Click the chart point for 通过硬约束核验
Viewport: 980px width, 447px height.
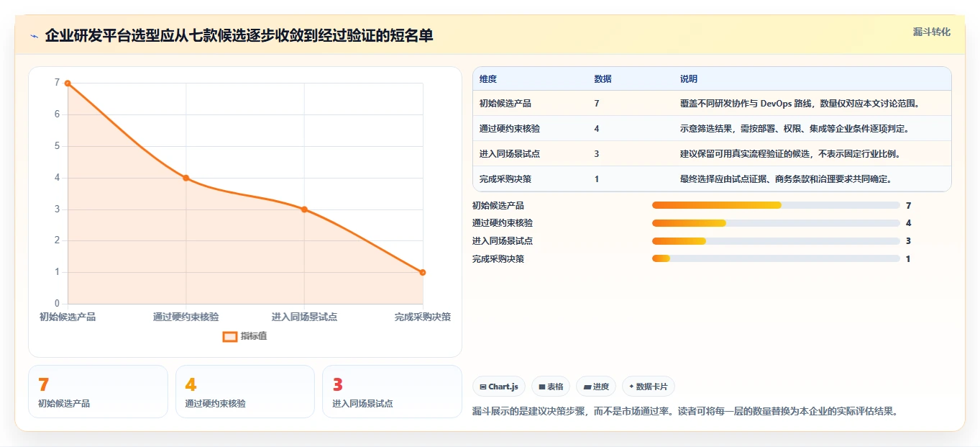coord(186,178)
